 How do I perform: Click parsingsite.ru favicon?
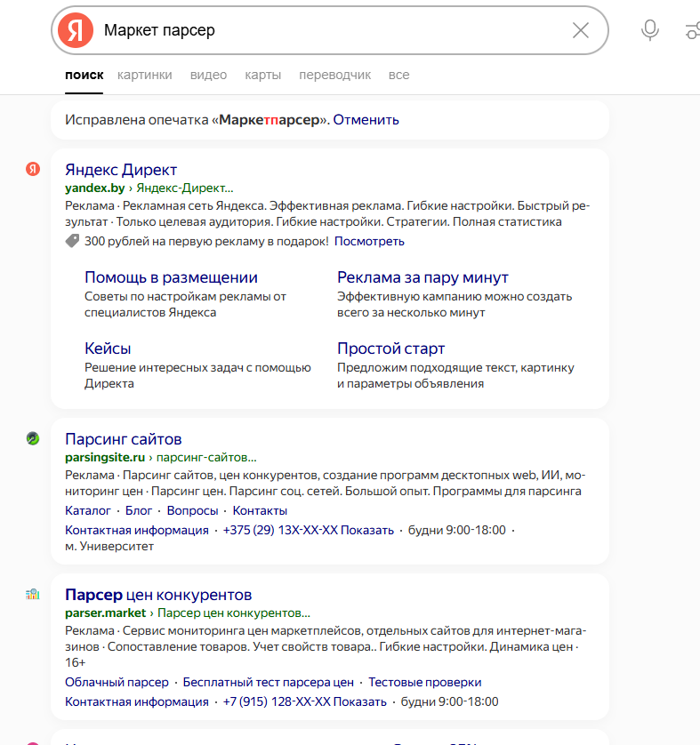pyautogui.click(x=33, y=438)
